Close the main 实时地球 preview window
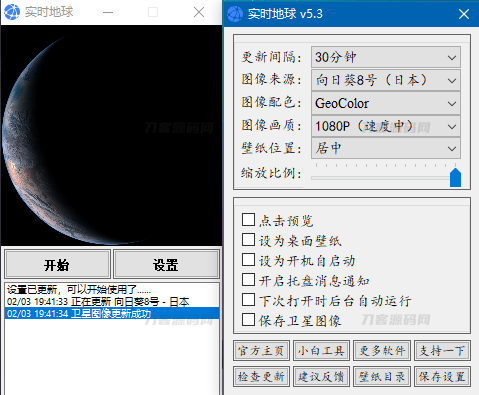 tap(199, 12)
